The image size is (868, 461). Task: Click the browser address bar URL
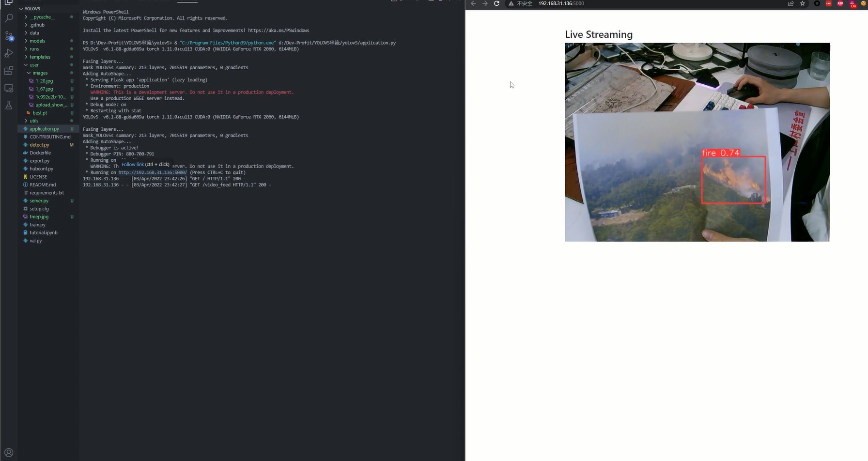[561, 3]
